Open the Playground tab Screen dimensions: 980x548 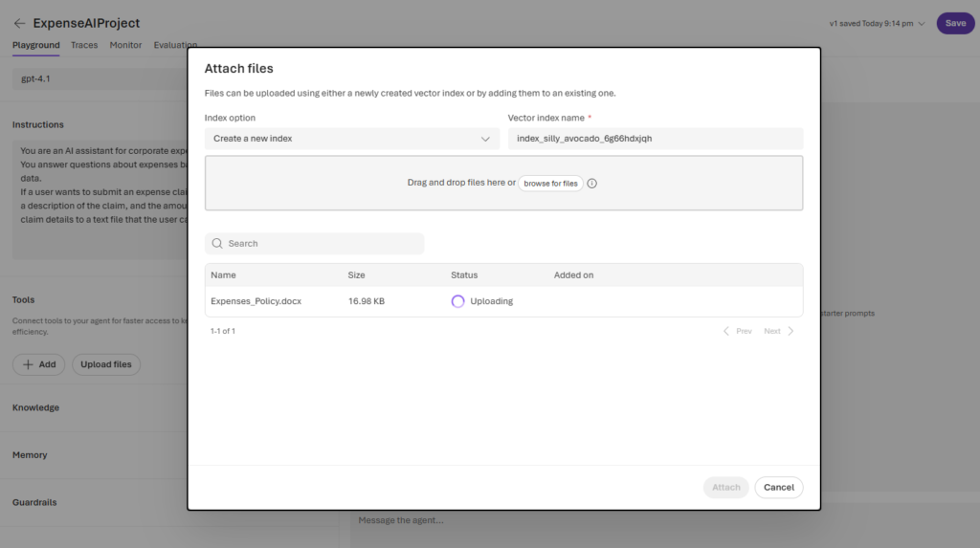[35, 45]
